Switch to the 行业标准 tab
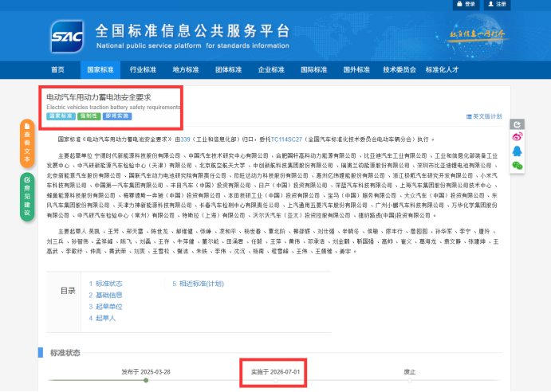 [143, 70]
